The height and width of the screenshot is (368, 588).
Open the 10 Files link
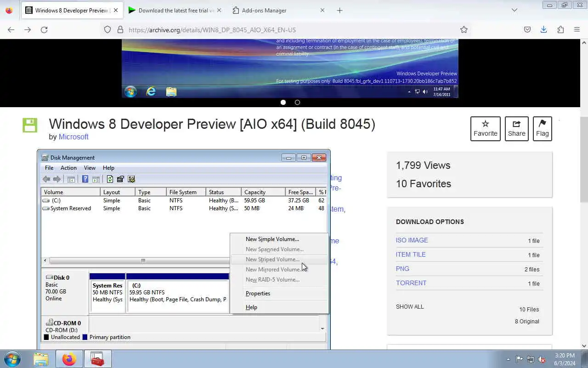(x=529, y=310)
